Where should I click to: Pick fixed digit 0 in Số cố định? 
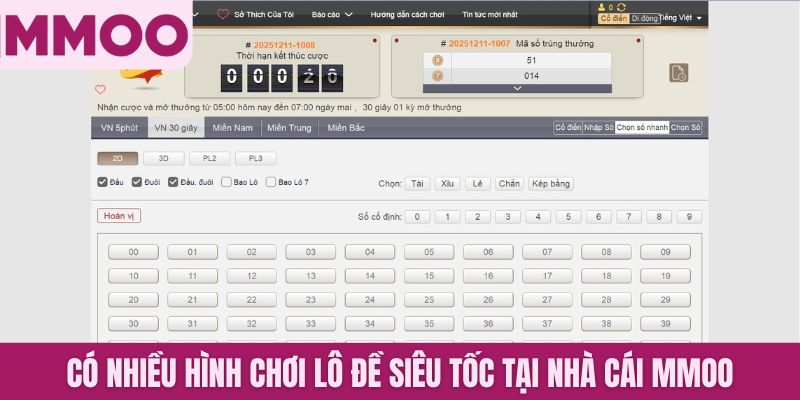(x=417, y=217)
